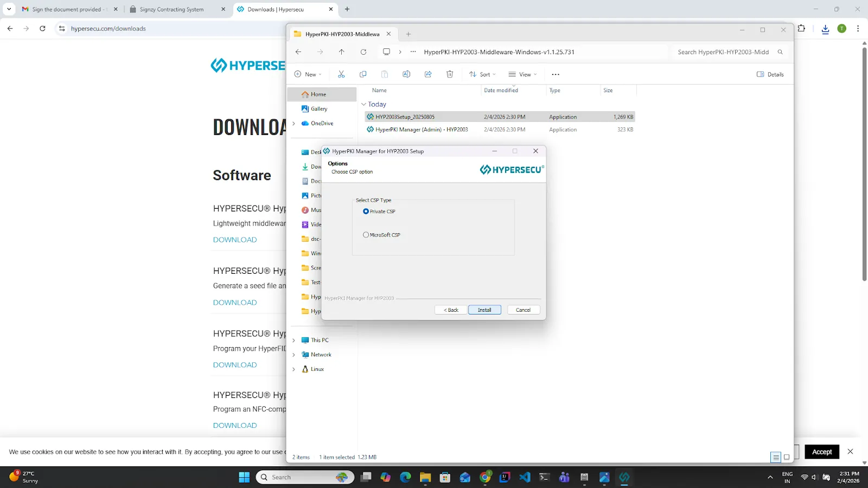Click the Share icon in File Explorer toolbar
The width and height of the screenshot is (868, 488).
(x=428, y=74)
